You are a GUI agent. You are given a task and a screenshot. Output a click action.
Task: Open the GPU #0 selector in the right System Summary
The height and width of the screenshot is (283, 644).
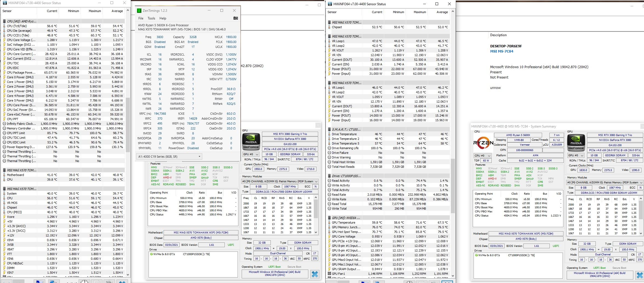pyautogui.click(x=576, y=155)
